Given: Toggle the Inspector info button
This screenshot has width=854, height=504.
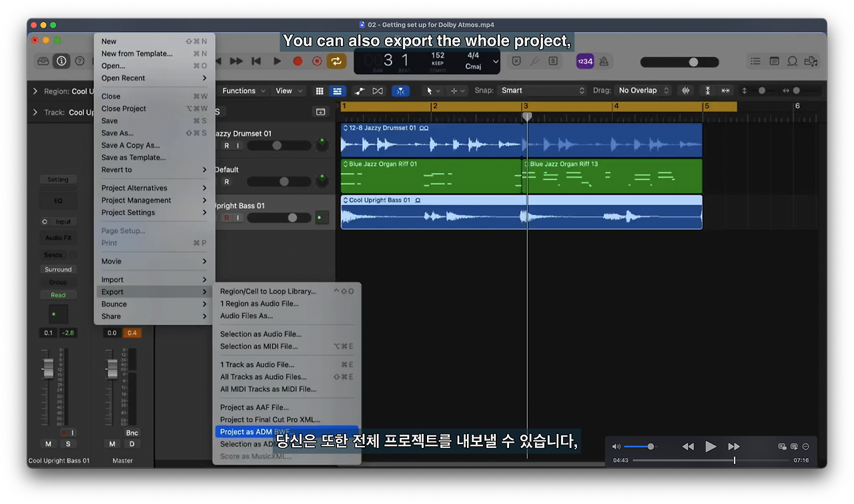Looking at the screenshot, I should pyautogui.click(x=61, y=61).
